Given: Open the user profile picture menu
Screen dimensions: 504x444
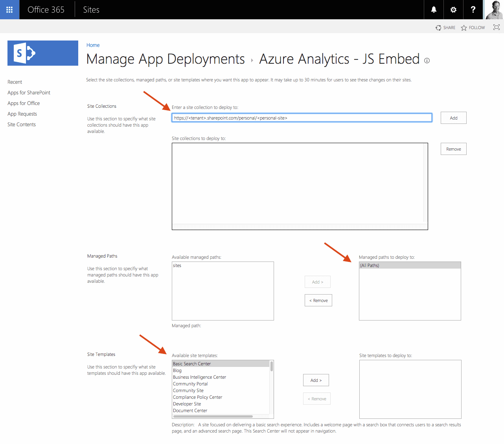Looking at the screenshot, I should tap(494, 9).
